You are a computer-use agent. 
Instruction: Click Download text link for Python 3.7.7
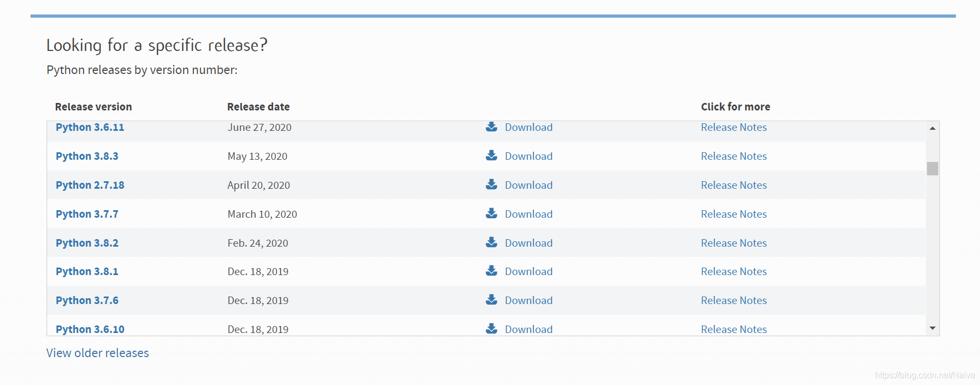click(529, 214)
